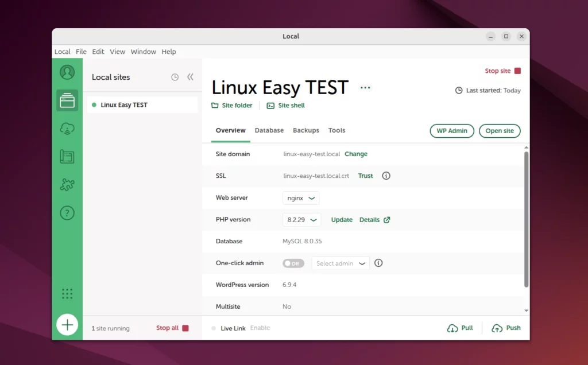
Task: Click the vertical scrollbar in Overview panel
Action: pos(527,218)
